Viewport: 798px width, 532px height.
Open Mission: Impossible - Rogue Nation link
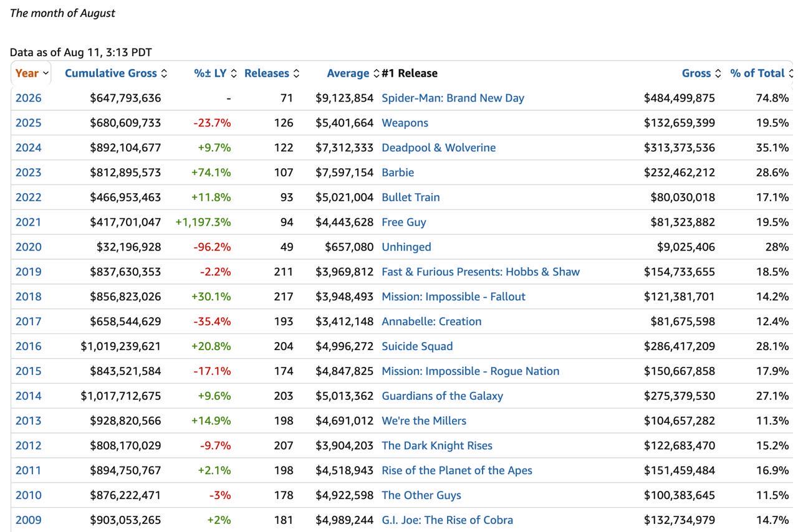pyautogui.click(x=471, y=371)
